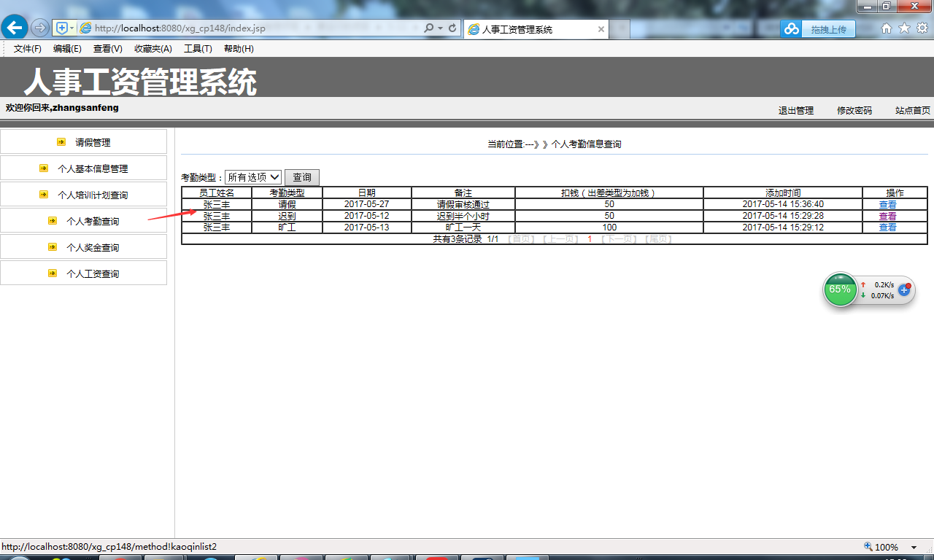Expand the address bar dropdown arrow
This screenshot has height=560, width=934.
[x=440, y=28]
